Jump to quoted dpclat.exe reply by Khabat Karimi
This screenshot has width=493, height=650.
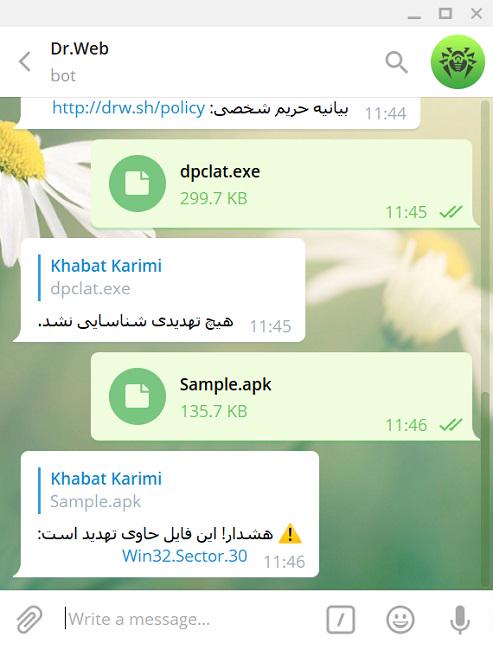point(104,277)
